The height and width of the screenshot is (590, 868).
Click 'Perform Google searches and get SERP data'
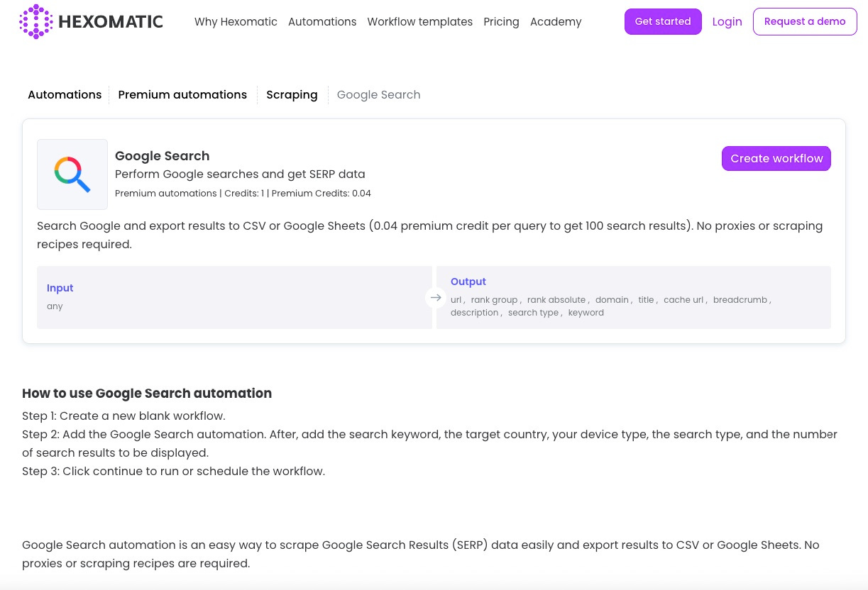pyautogui.click(x=240, y=174)
